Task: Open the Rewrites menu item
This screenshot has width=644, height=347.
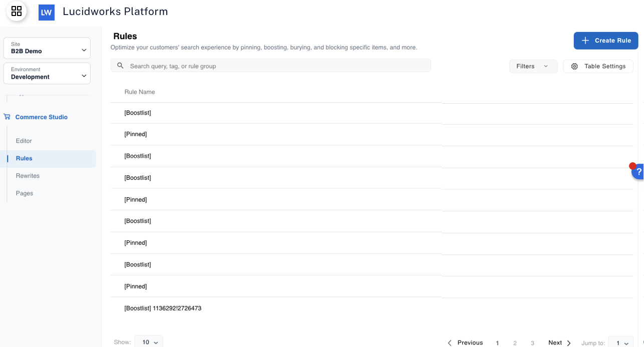Action: point(28,176)
